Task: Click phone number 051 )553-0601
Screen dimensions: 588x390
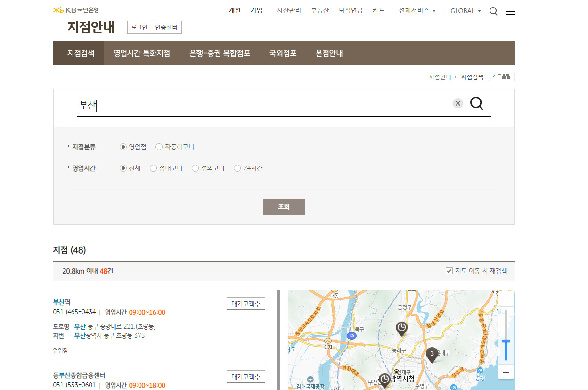Action: click(74, 385)
